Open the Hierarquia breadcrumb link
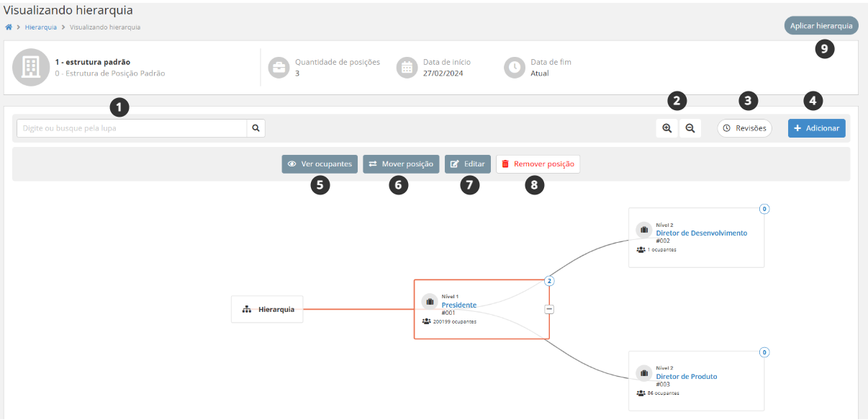The width and height of the screenshot is (868, 420). tap(40, 27)
